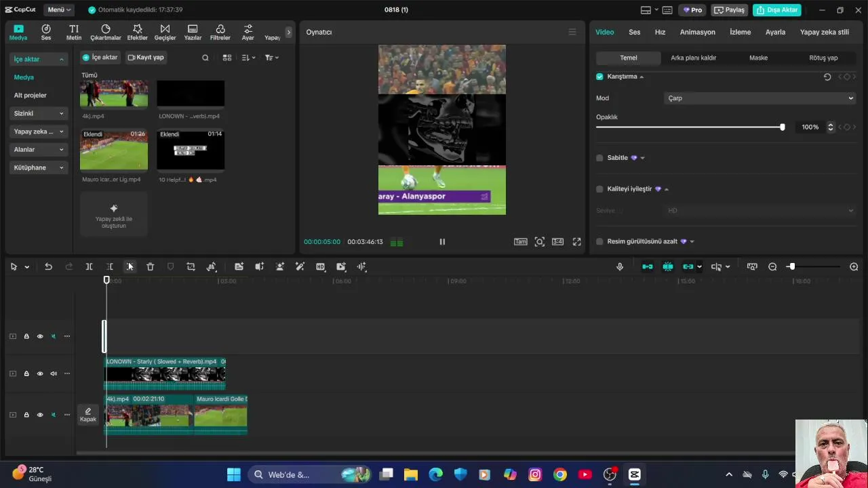Click the zoom-to-fit timeline icon

pos(752,267)
